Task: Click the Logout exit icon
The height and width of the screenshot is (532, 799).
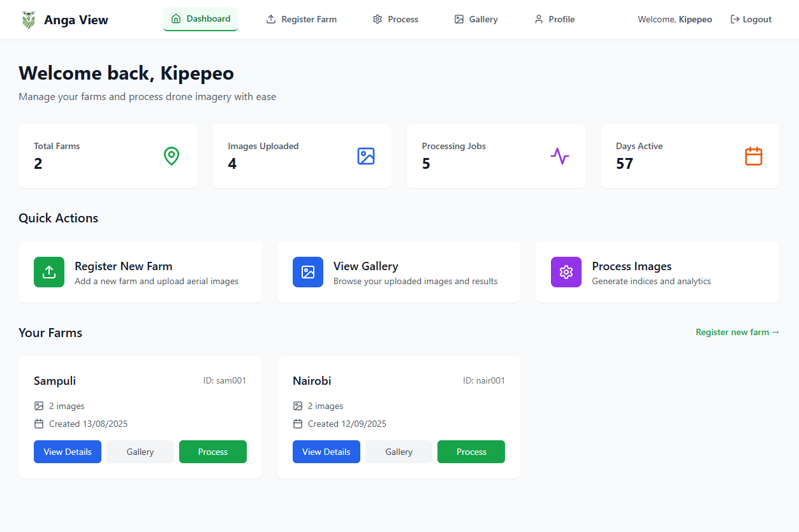Action: (x=735, y=20)
